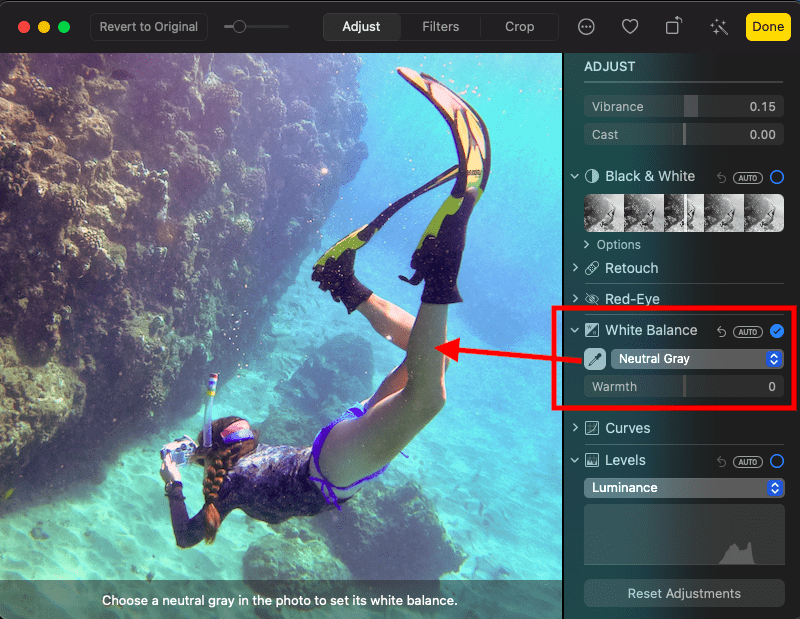Screen dimensions: 800x619
Task: Collapse the White Balance section chevron
Action: click(x=574, y=330)
